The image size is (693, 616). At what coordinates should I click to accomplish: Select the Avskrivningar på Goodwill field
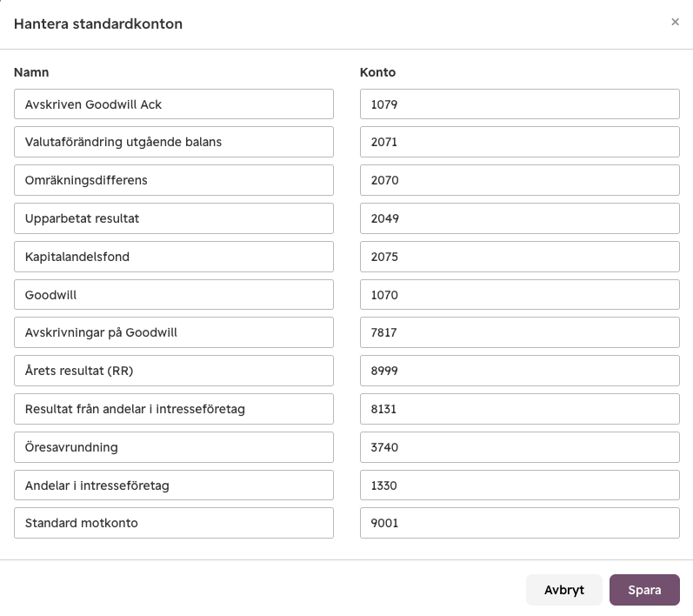(174, 332)
